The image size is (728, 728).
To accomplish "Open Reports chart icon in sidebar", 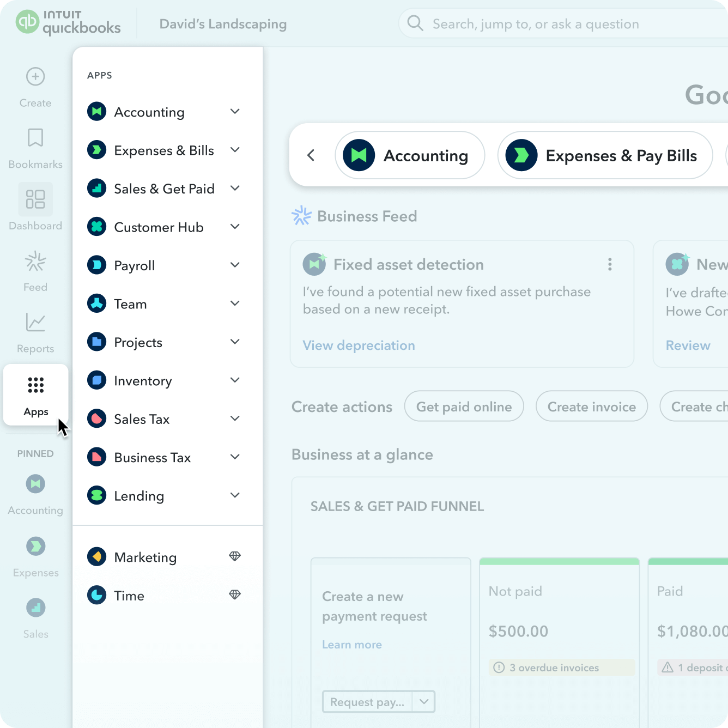I will click(35, 323).
